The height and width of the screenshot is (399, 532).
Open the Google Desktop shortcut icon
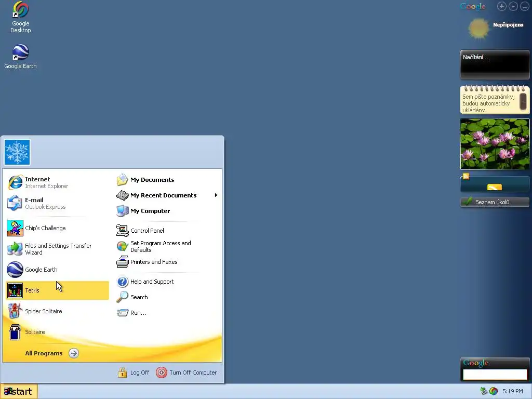pyautogui.click(x=20, y=9)
